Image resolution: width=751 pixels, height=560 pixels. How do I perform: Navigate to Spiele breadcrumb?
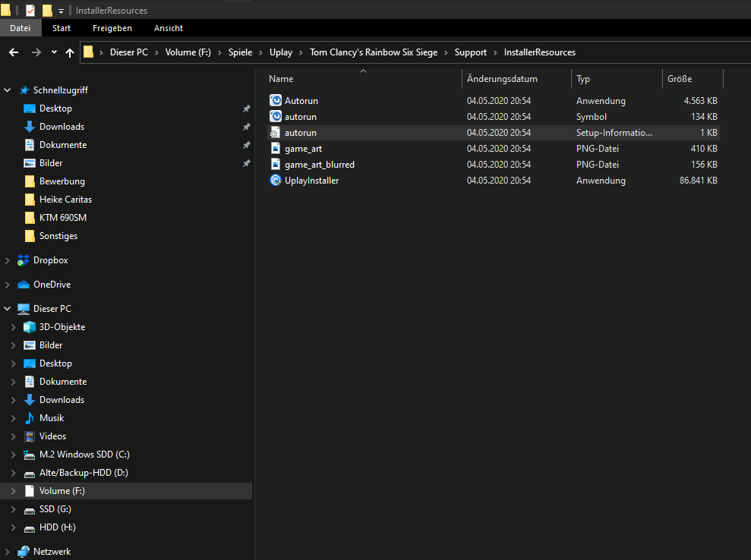coord(240,52)
